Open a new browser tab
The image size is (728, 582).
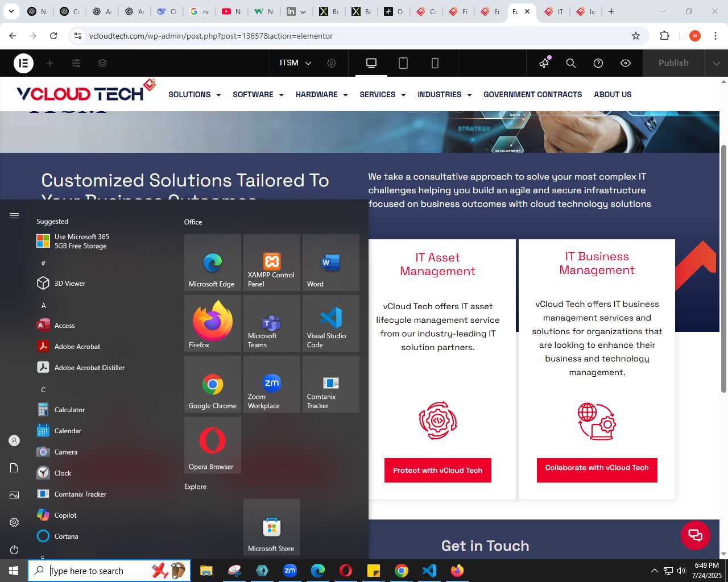point(611,11)
